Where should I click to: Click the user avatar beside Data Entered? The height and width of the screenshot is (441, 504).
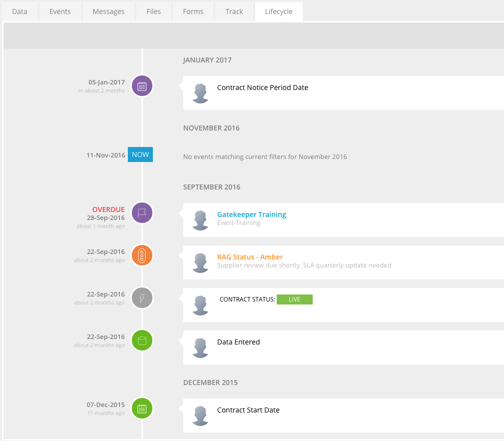point(200,347)
